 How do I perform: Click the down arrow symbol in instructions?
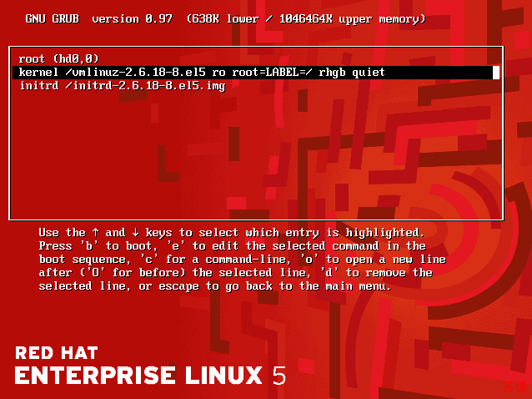(x=135, y=233)
